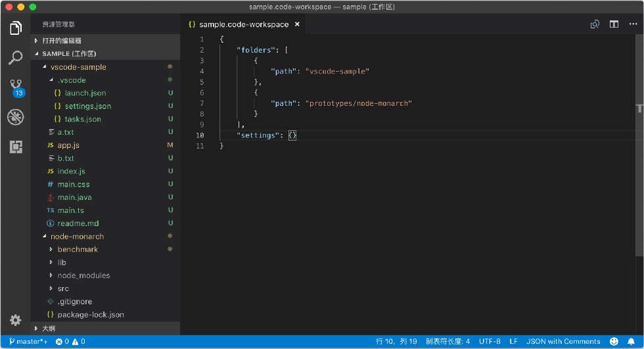Click the Java icon of main.java
The height and width of the screenshot is (349, 644).
click(51, 197)
